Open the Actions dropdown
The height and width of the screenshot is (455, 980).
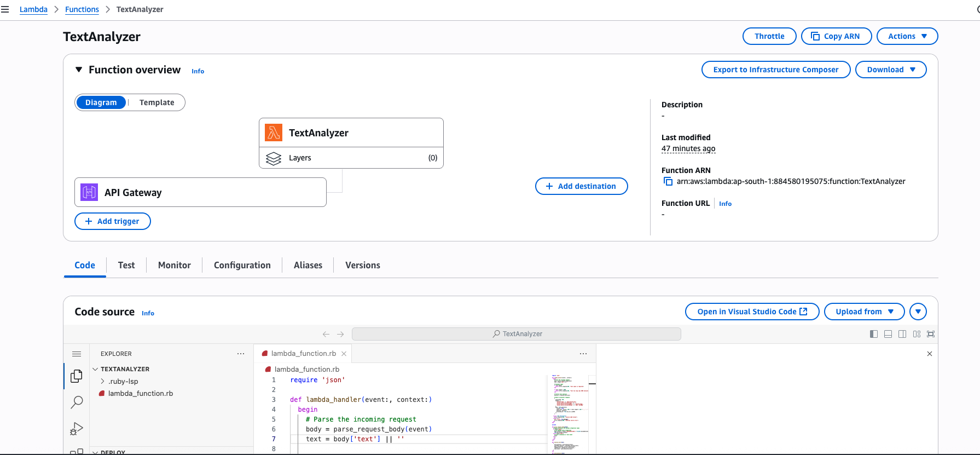pyautogui.click(x=907, y=36)
